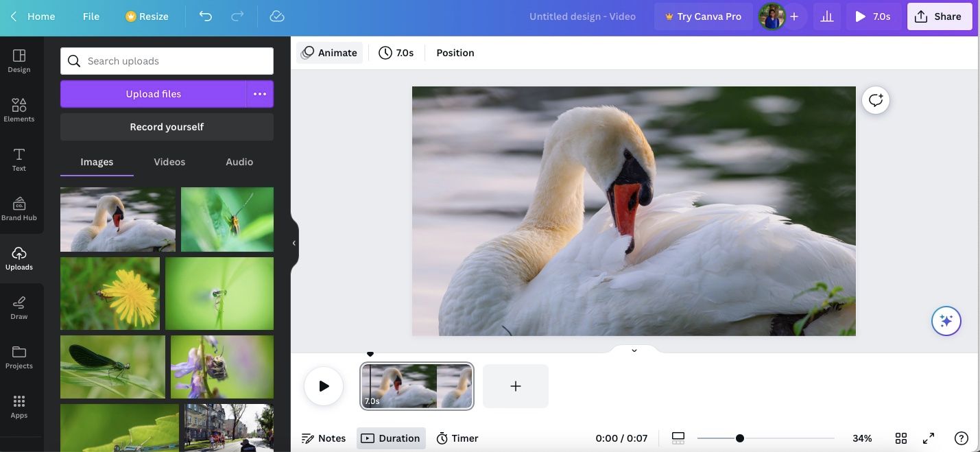980x452 pixels.
Task: Switch to the Videos tab
Action: (169, 161)
